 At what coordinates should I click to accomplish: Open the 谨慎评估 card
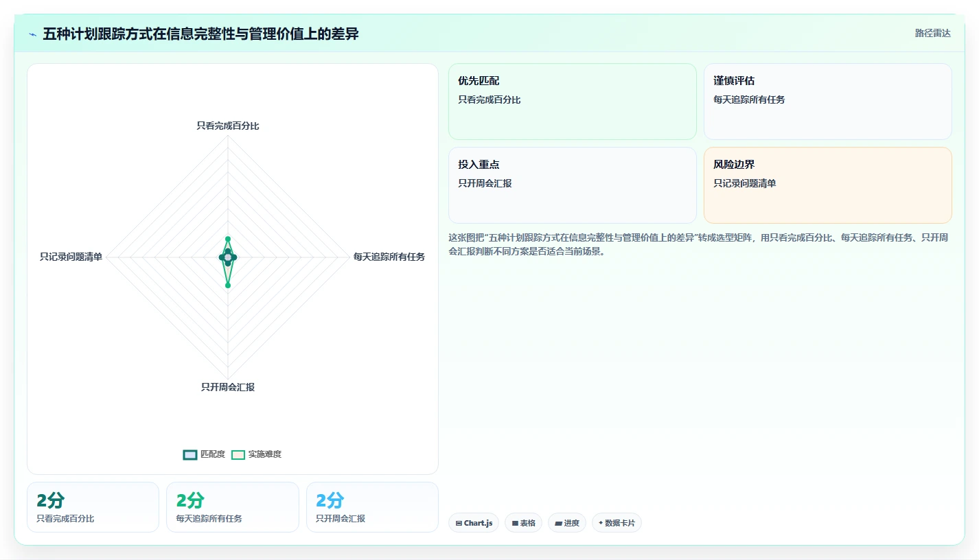coord(828,102)
